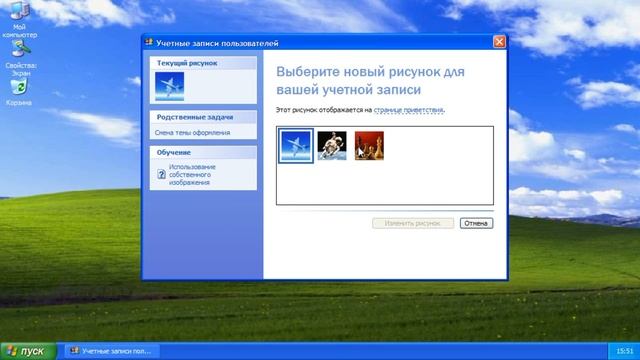640x360 pixels.
Task: Click the taskbar clock 15:51
Action: pos(624,351)
